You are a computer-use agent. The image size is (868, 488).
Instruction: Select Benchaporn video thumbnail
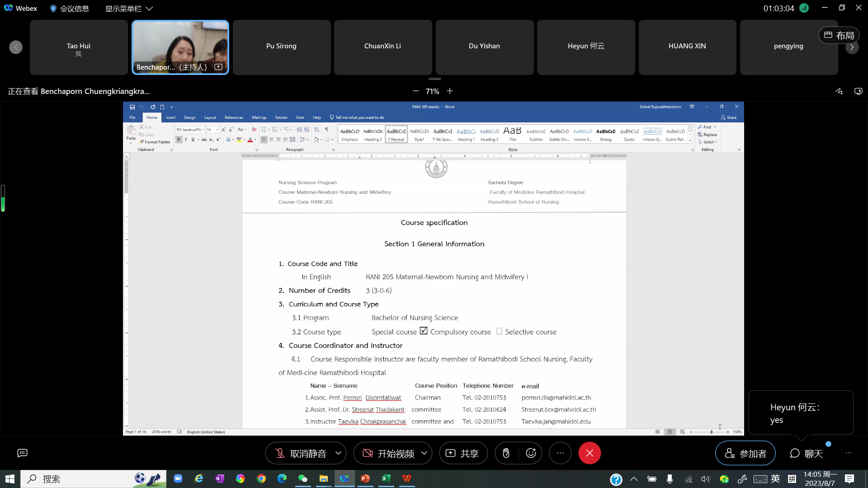pyautogui.click(x=180, y=47)
